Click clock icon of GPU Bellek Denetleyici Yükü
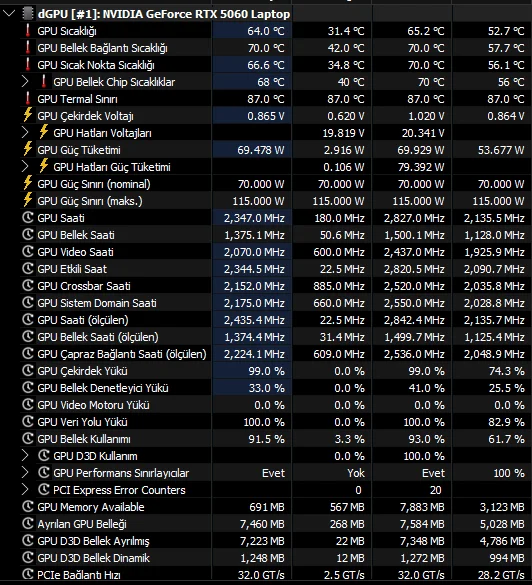532x585 pixels. pyautogui.click(x=28, y=387)
